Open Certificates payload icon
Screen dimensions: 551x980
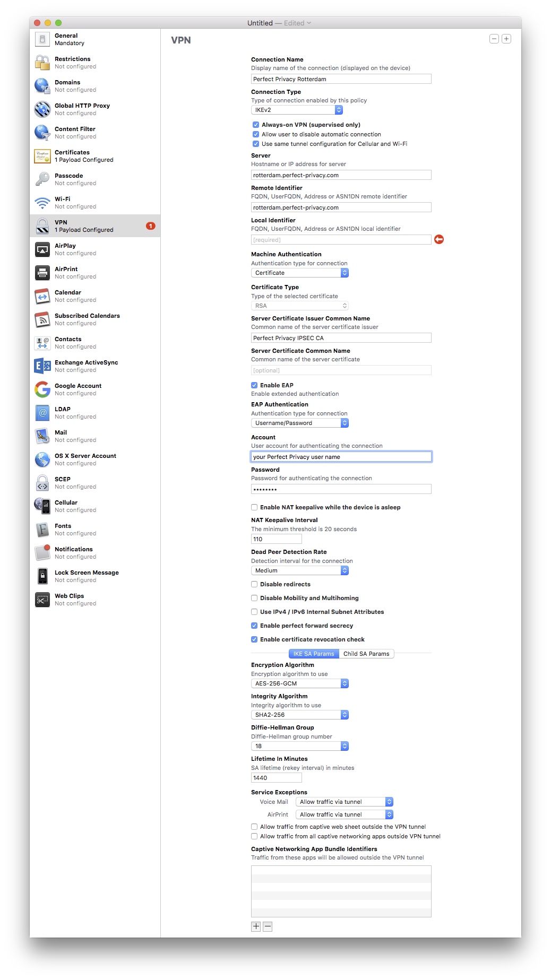pyautogui.click(x=42, y=156)
